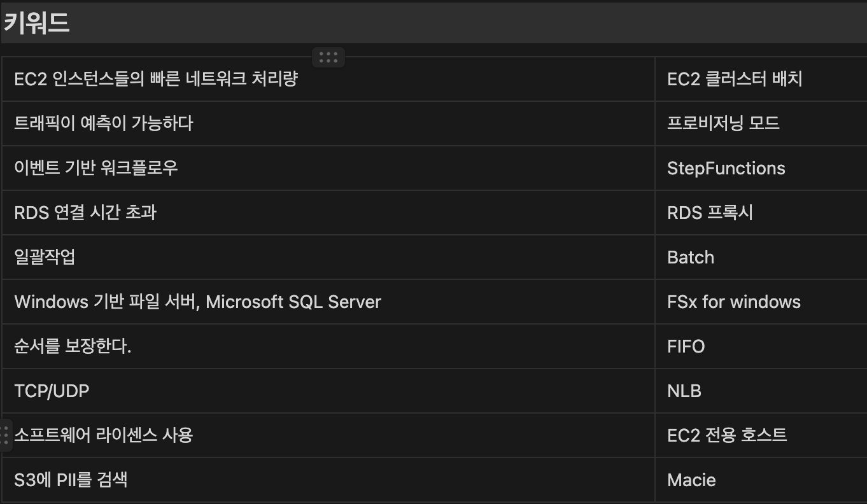Image resolution: width=867 pixels, height=504 pixels.
Task: Select the 'EC2 전용 호스트' cell
Action: (761, 435)
